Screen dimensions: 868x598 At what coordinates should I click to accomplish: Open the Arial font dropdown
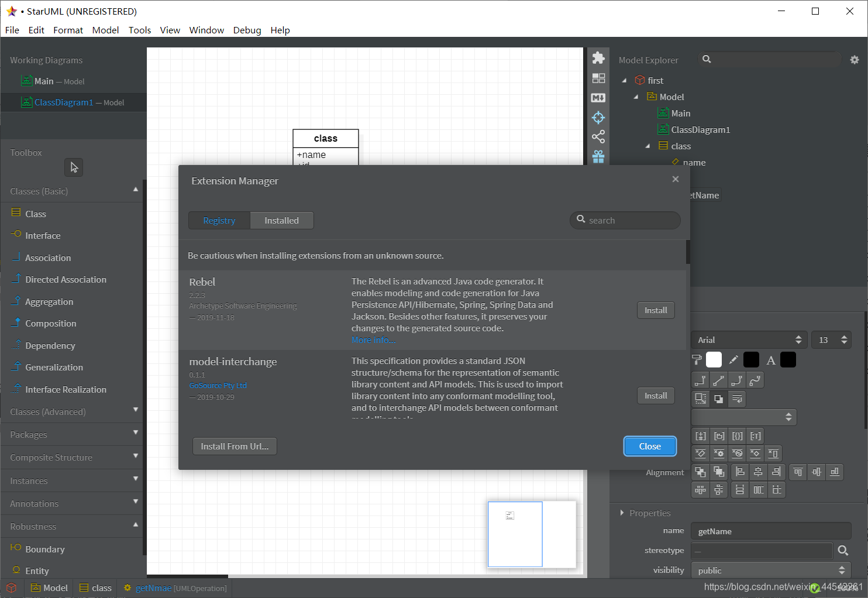pos(749,340)
